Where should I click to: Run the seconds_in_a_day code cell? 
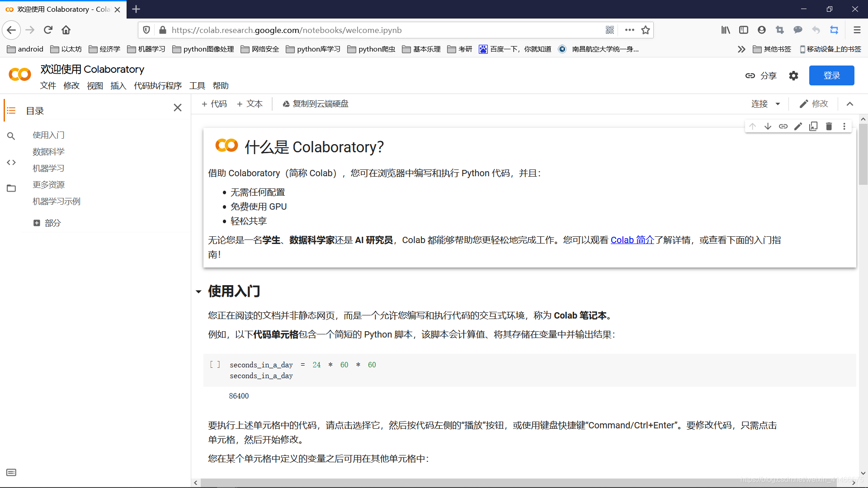[214, 364]
